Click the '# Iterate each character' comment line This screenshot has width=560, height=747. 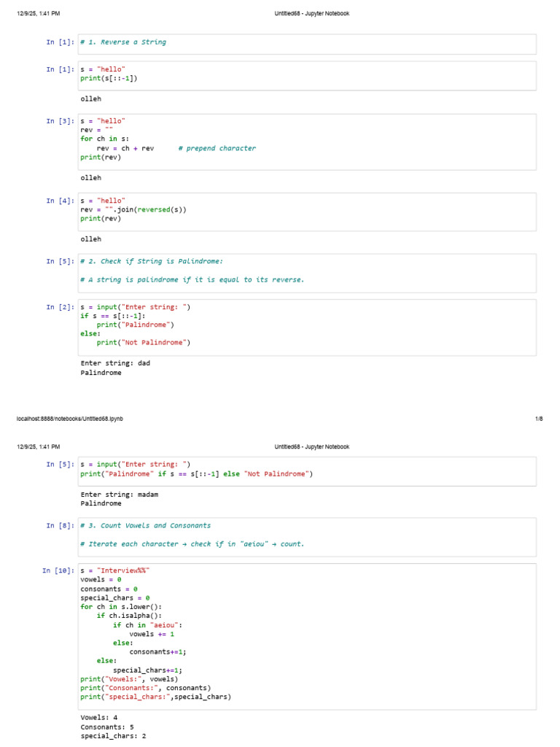(x=192, y=544)
